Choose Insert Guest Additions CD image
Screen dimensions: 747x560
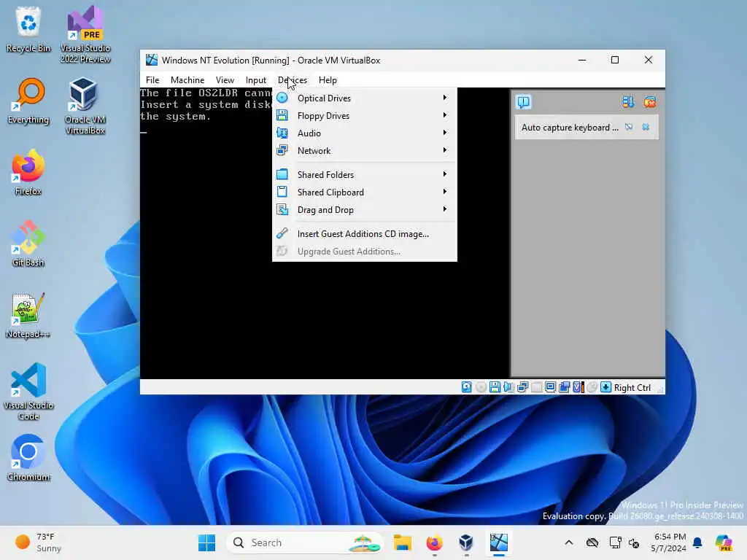(x=365, y=234)
